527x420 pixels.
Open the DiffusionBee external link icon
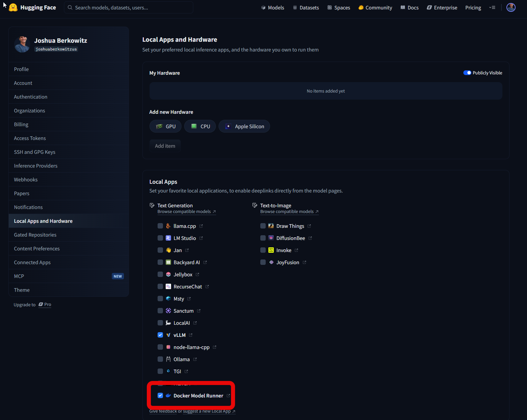pyautogui.click(x=310, y=238)
